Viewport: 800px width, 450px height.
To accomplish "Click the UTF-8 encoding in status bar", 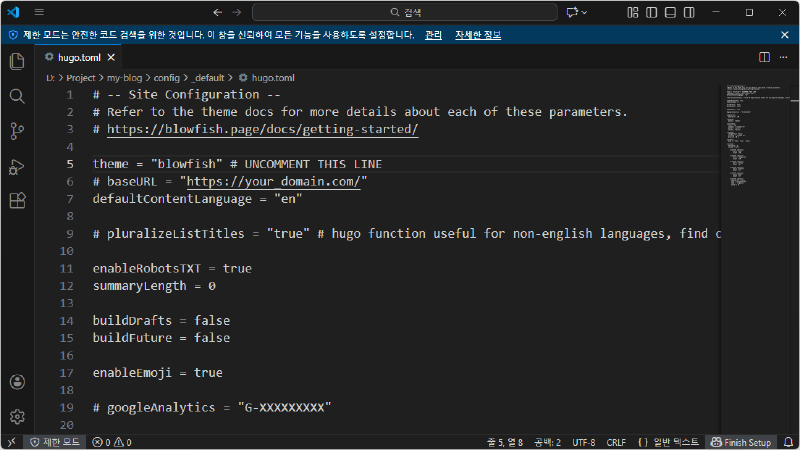I will [583, 442].
